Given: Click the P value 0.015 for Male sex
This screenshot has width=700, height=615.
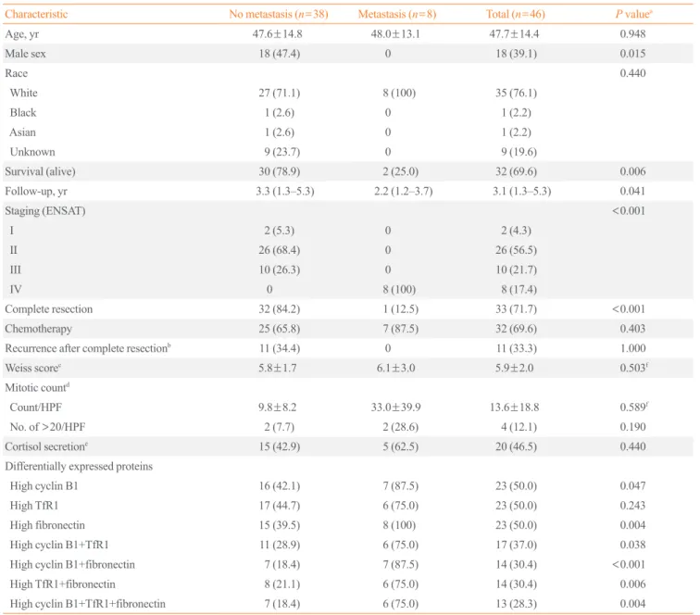Looking at the screenshot, I should (x=632, y=54).
